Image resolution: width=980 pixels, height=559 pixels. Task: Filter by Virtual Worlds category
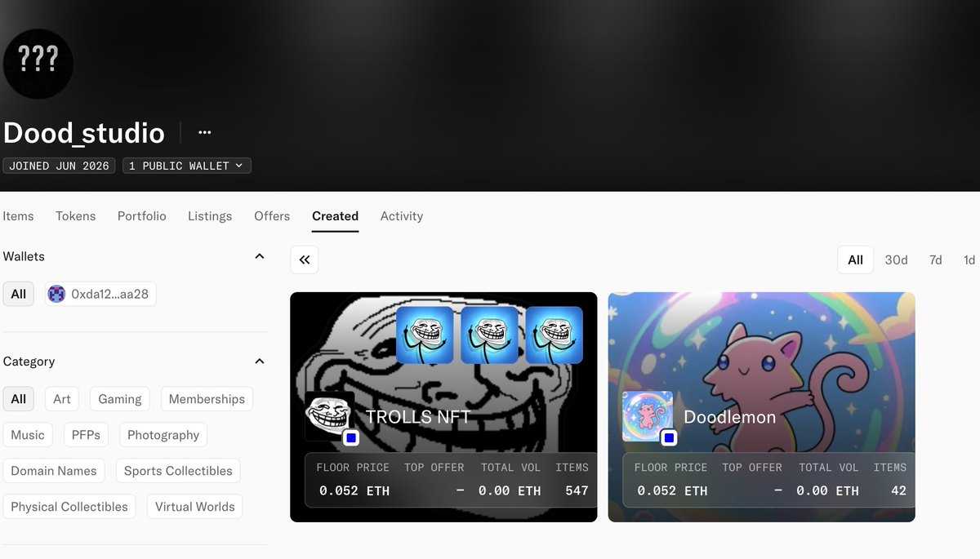pos(195,507)
